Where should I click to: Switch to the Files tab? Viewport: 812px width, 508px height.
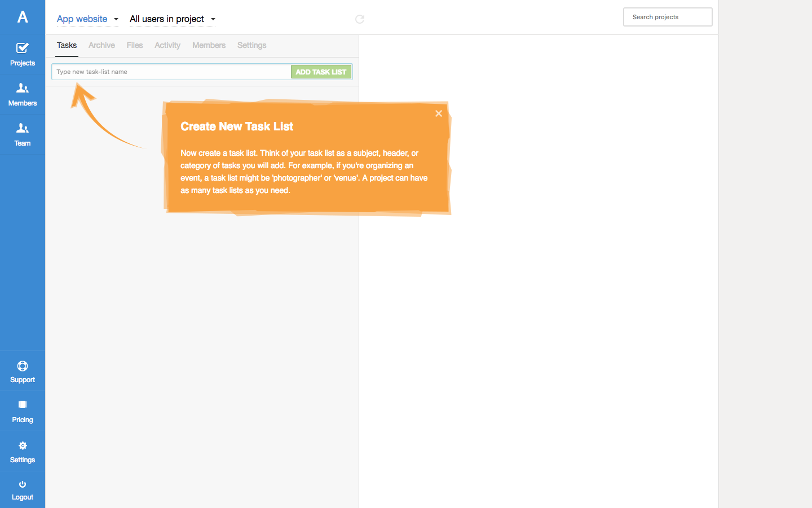[135, 45]
